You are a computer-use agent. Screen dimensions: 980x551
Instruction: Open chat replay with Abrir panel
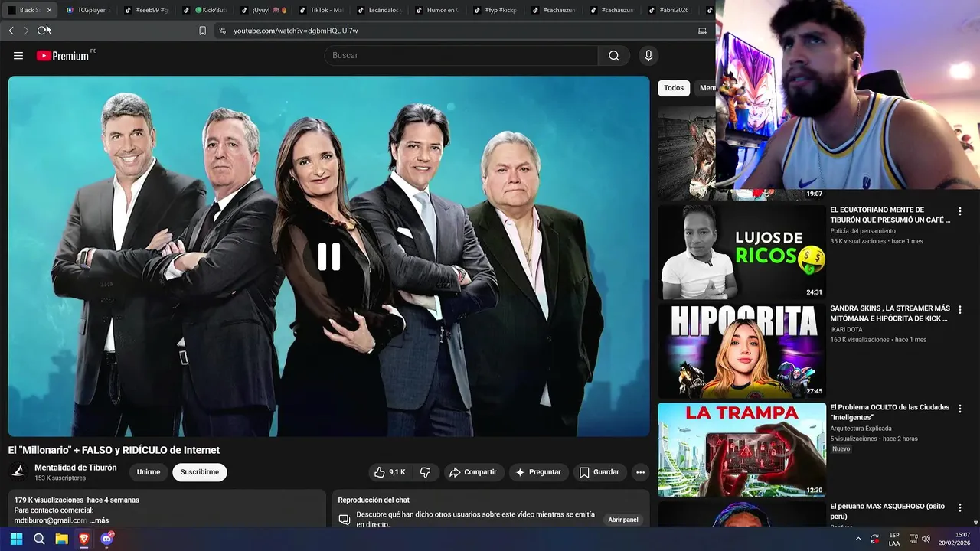(x=623, y=520)
